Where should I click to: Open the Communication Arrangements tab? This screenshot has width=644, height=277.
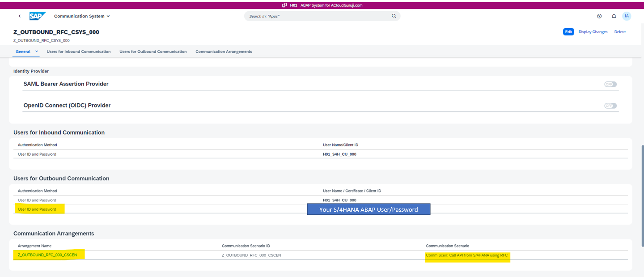[224, 51]
